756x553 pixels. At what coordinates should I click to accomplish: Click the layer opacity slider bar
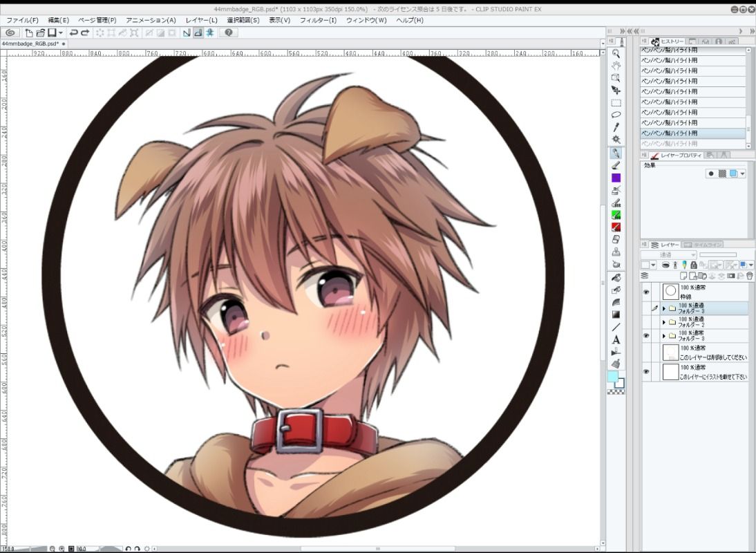pos(718,254)
